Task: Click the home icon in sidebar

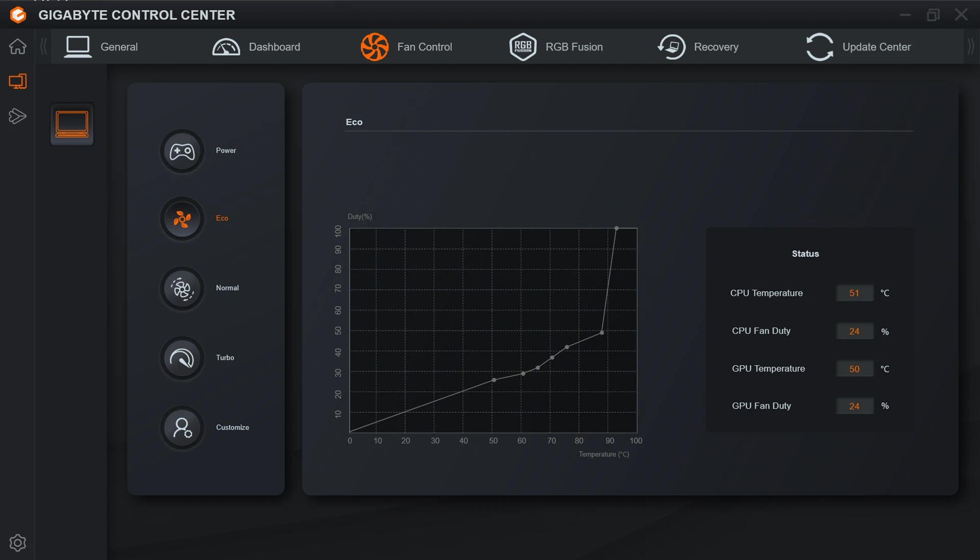Action: tap(17, 46)
